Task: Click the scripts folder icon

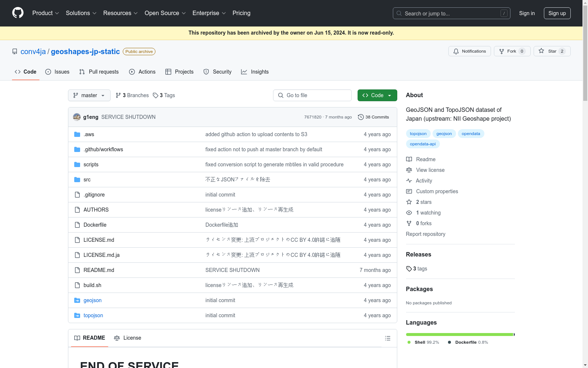Action: [77, 164]
